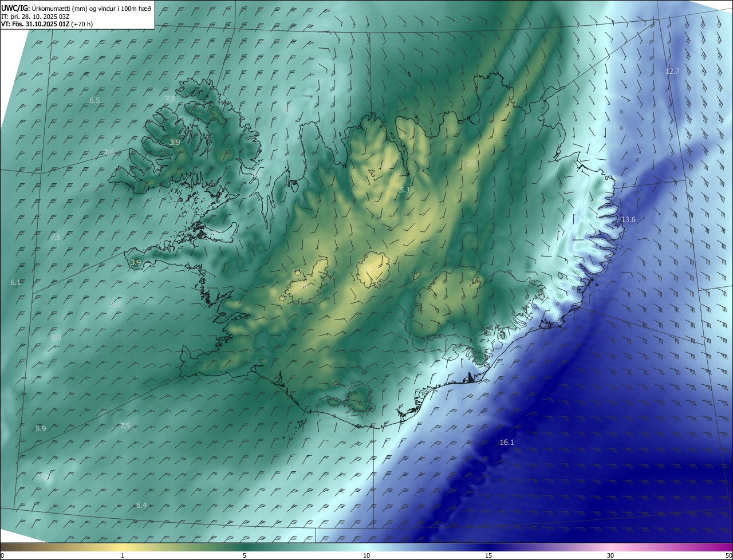Click the 7.8 precipitation value label

point(170,98)
